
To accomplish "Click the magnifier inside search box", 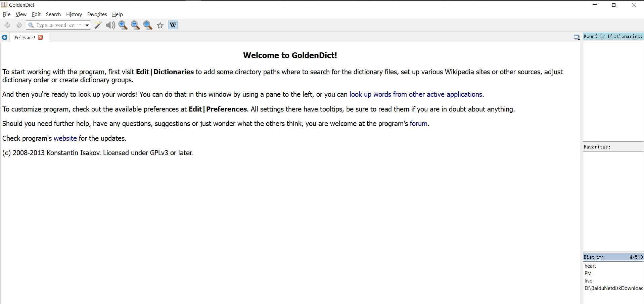I will [31, 25].
